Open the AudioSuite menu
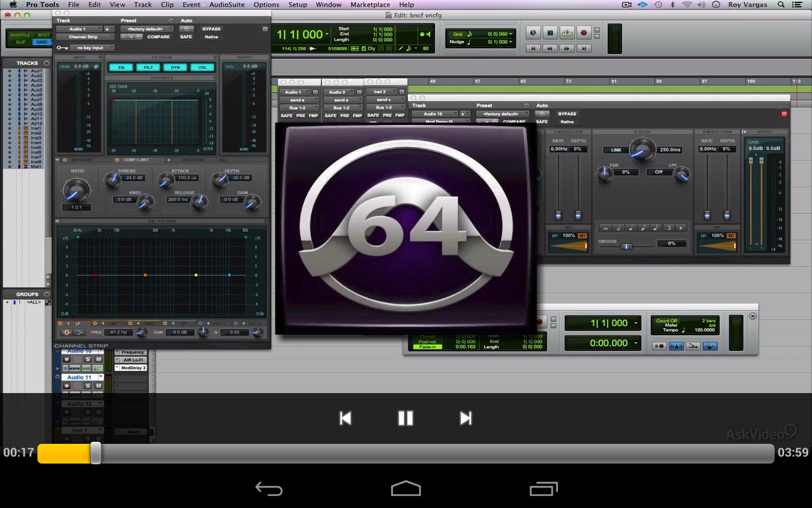This screenshot has width=812, height=508. click(226, 4)
